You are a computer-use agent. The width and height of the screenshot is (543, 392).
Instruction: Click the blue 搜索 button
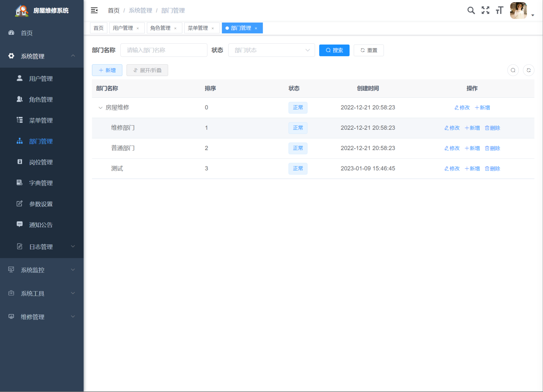pyautogui.click(x=334, y=50)
